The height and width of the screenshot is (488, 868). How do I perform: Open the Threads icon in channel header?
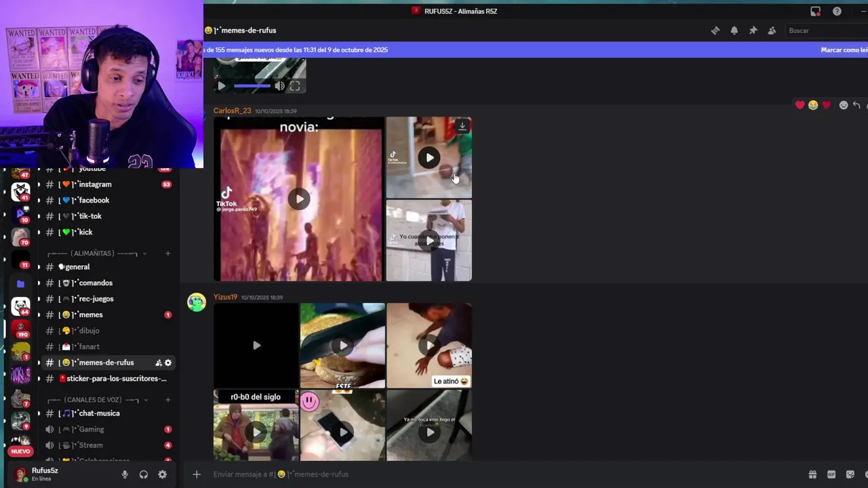pyautogui.click(x=715, y=30)
